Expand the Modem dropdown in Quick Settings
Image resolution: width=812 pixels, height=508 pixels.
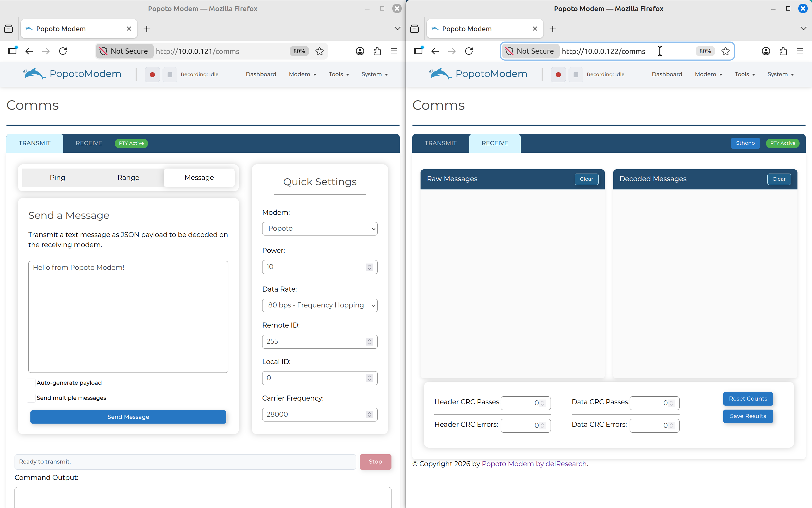coord(320,228)
